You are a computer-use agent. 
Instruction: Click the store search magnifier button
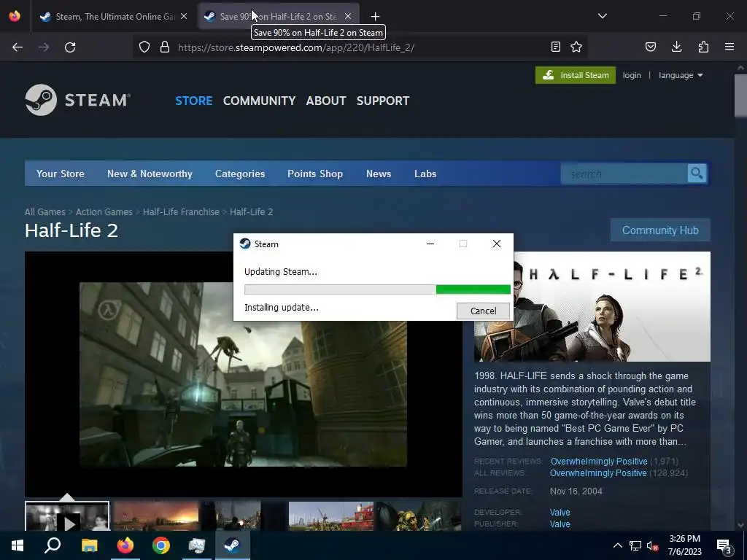697,174
